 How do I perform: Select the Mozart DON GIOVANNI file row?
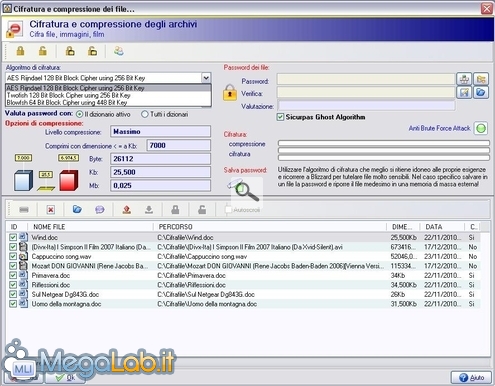pyautogui.click(x=243, y=266)
